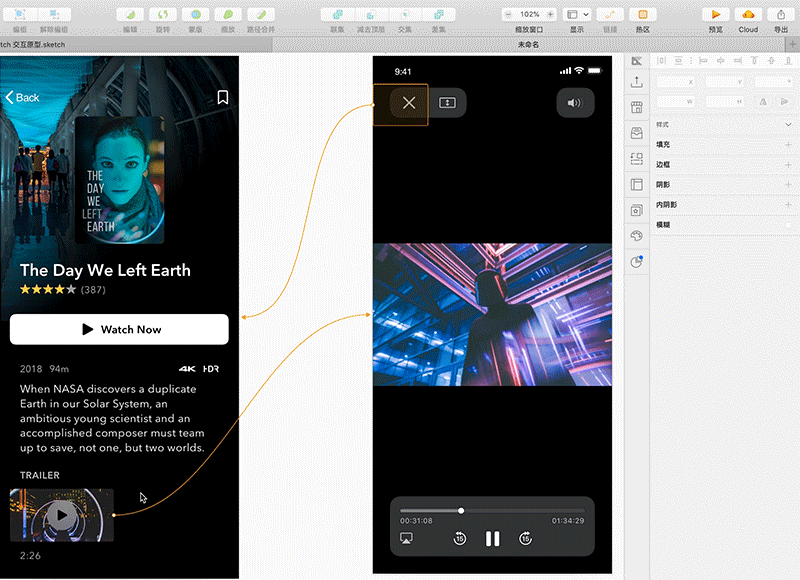Apply the 蒙版 (Mask) tool
The image size is (800, 580).
(195, 14)
